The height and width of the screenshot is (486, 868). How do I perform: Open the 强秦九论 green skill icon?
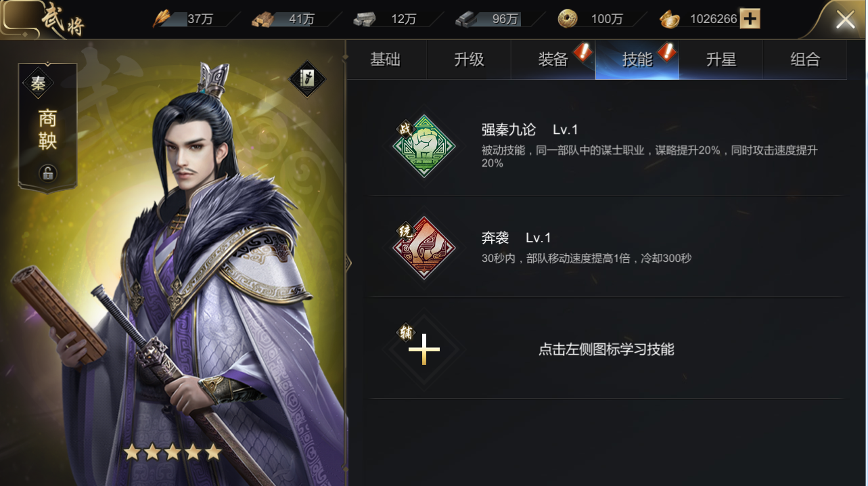pyautogui.click(x=424, y=146)
